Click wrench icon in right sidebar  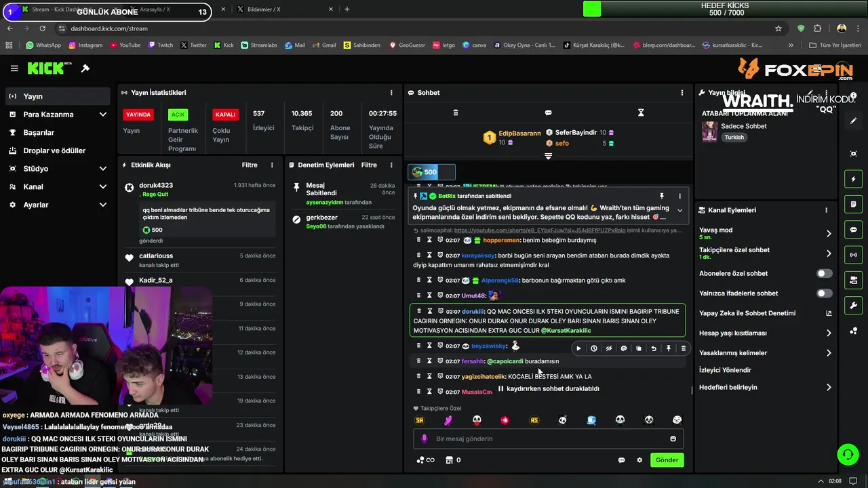tap(853, 306)
